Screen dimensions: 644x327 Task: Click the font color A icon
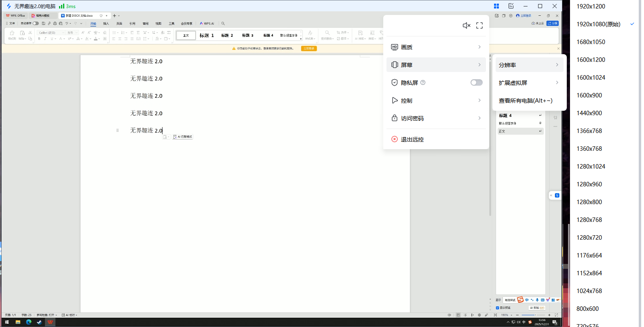click(96, 39)
